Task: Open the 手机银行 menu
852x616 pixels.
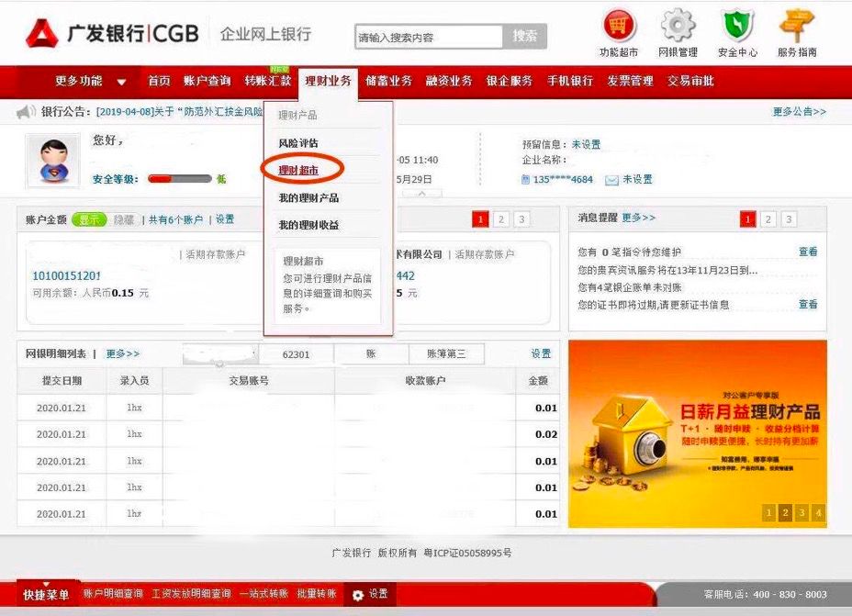Action: click(570, 81)
